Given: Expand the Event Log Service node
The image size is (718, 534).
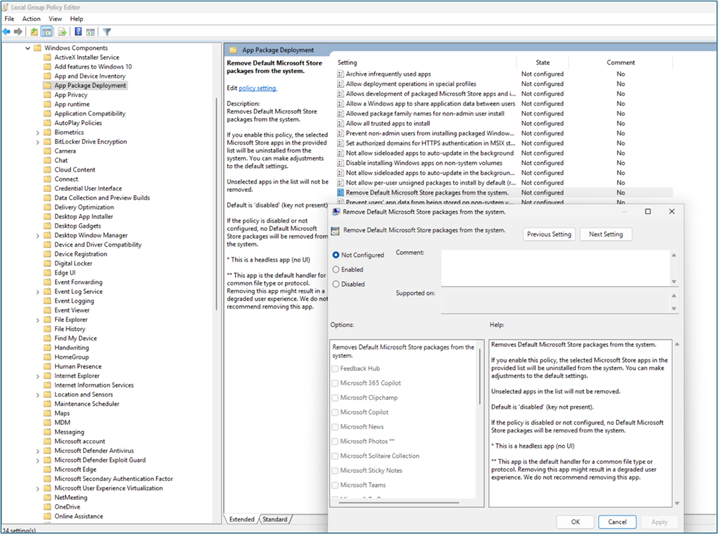Looking at the screenshot, I should (x=38, y=292).
